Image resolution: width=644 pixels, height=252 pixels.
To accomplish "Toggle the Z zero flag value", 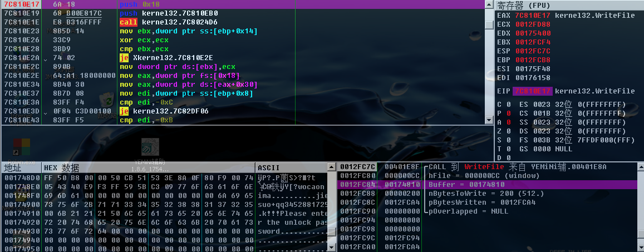I will [x=510, y=131].
